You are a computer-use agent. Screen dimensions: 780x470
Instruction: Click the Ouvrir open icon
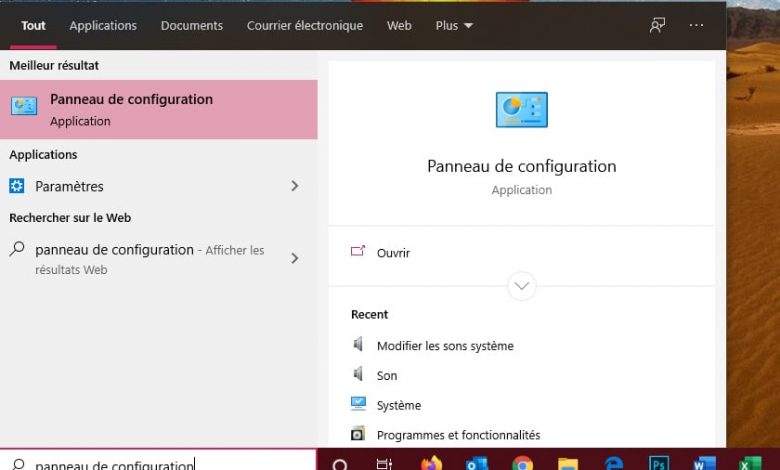358,251
